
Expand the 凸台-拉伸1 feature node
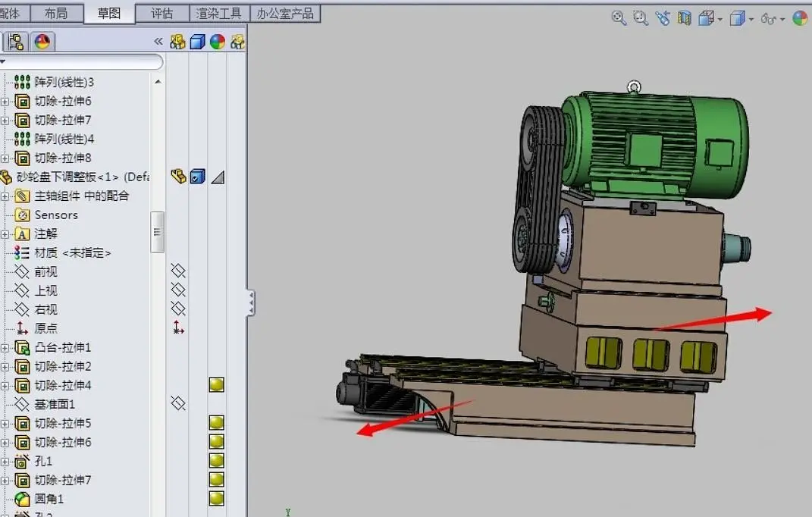click(x=5, y=348)
